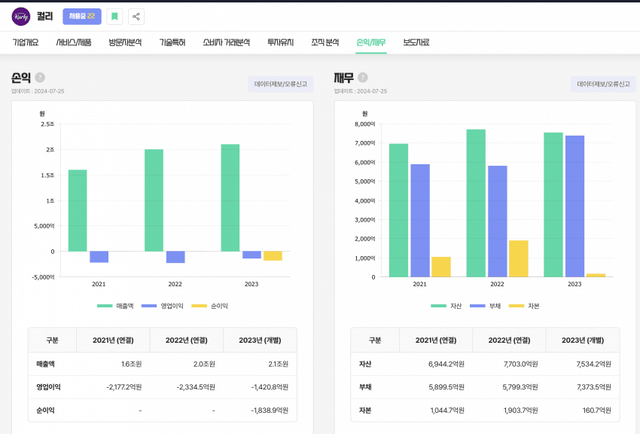Switch to the 기업개요 tab
This screenshot has width=640, height=434.
(25, 43)
